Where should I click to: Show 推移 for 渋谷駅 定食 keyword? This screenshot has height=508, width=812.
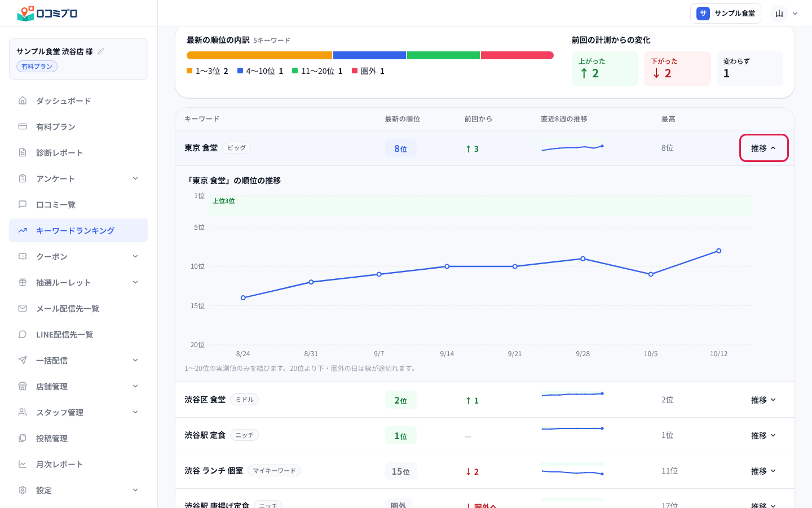[764, 435]
